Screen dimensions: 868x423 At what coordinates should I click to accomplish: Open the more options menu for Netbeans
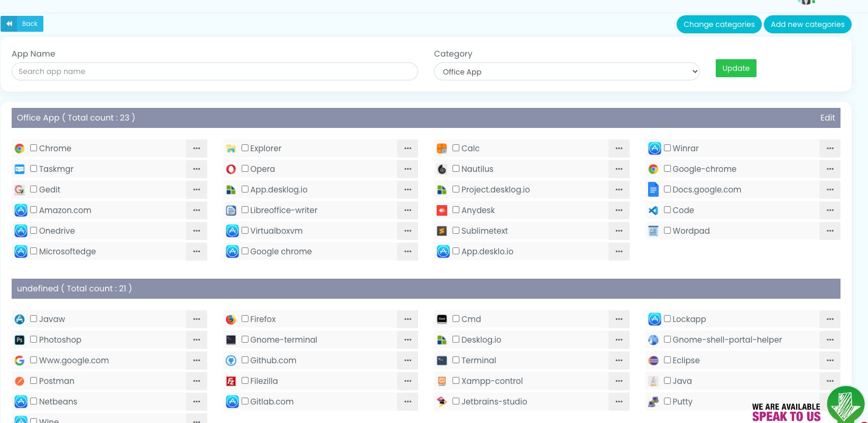197,402
